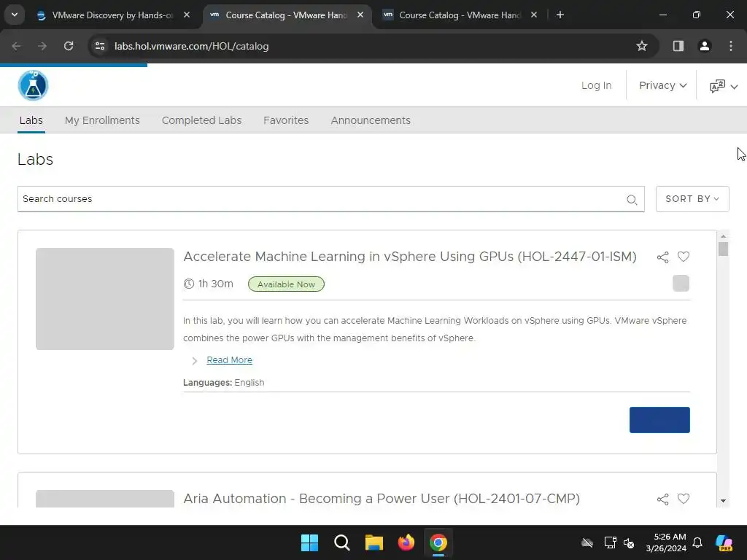The image size is (747, 560).
Task: Open the Favorites tab
Action: (x=286, y=120)
